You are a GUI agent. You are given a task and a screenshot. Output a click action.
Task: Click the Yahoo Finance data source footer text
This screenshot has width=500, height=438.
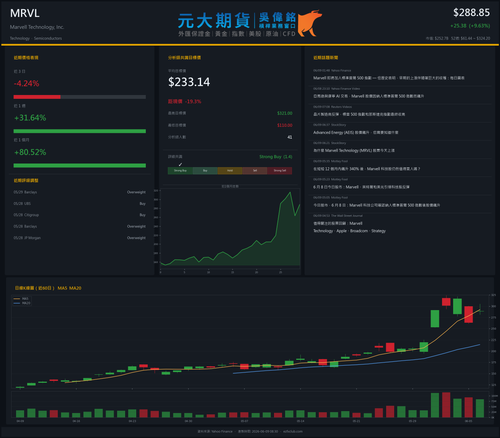(x=215, y=431)
